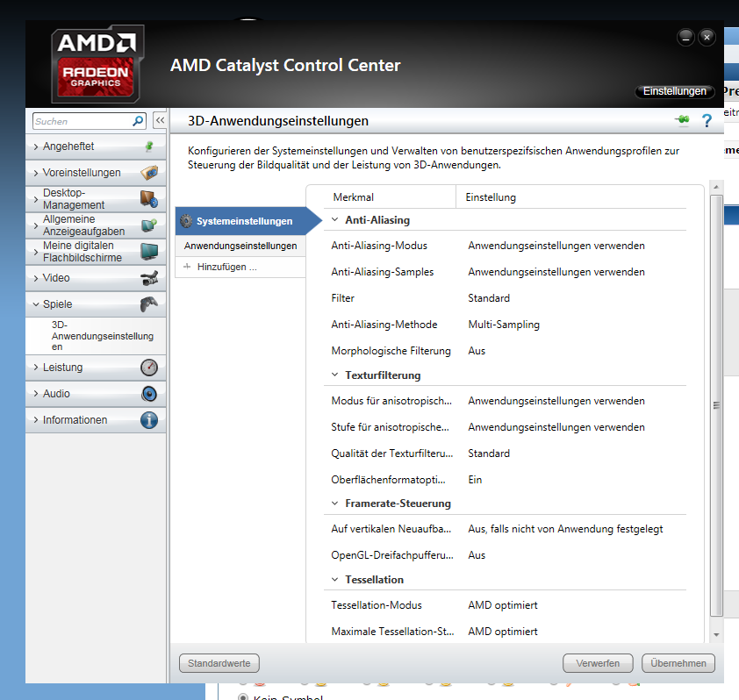Click the scrollbar down arrow
The image size is (739, 700).
coord(716,635)
